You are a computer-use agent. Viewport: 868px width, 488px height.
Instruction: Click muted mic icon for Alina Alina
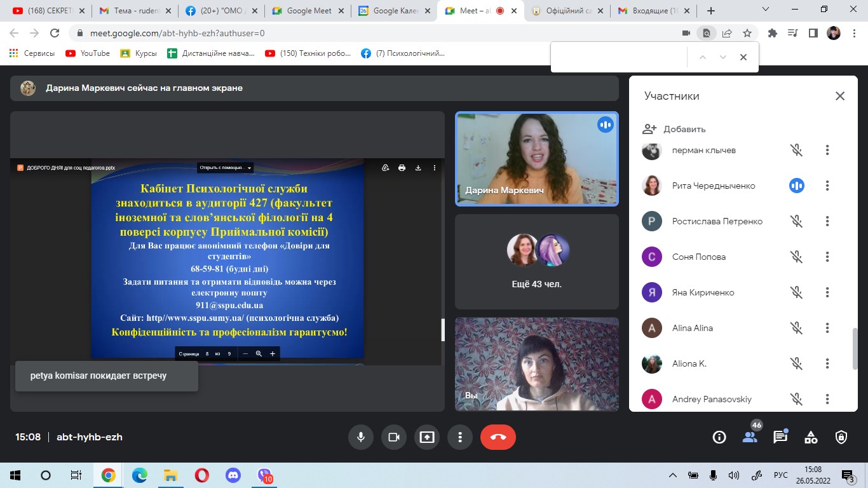point(797,328)
